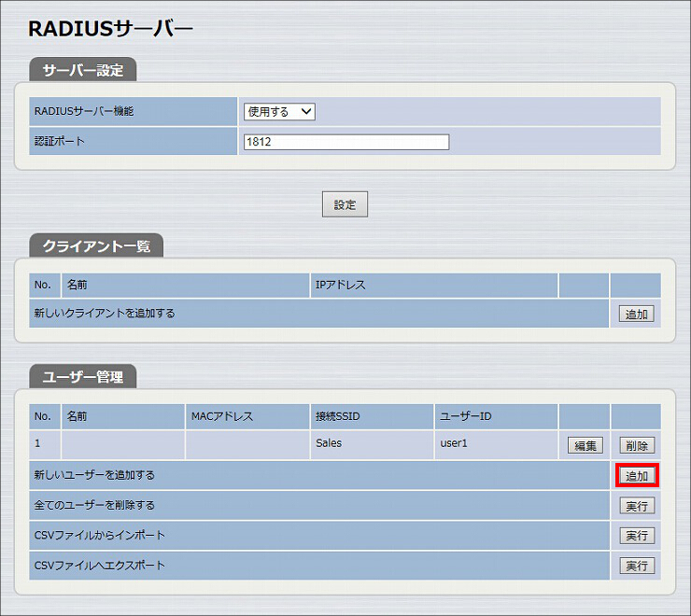Image resolution: width=691 pixels, height=616 pixels.
Task: Click the CSVファイルへエクスポート text
Action: [x=100, y=565]
